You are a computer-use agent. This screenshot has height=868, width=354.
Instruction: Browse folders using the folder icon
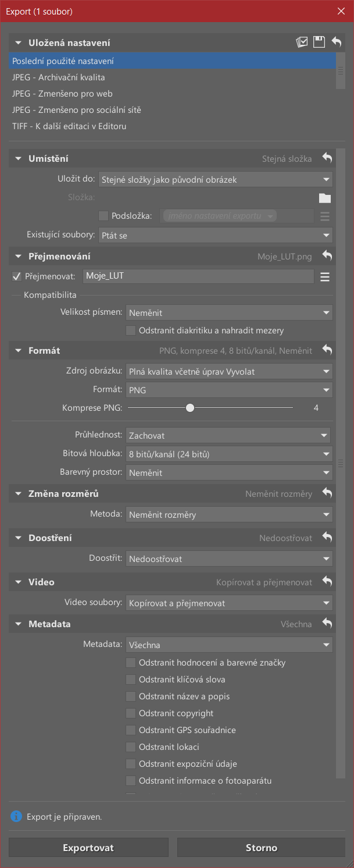pyautogui.click(x=325, y=197)
